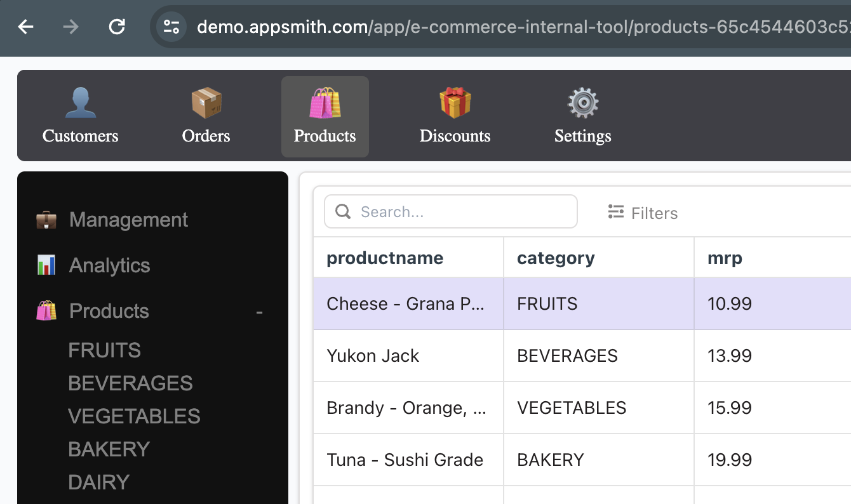Screen dimensions: 851x504
Task: Go to BAKERY category in sidebar
Action: point(109,449)
